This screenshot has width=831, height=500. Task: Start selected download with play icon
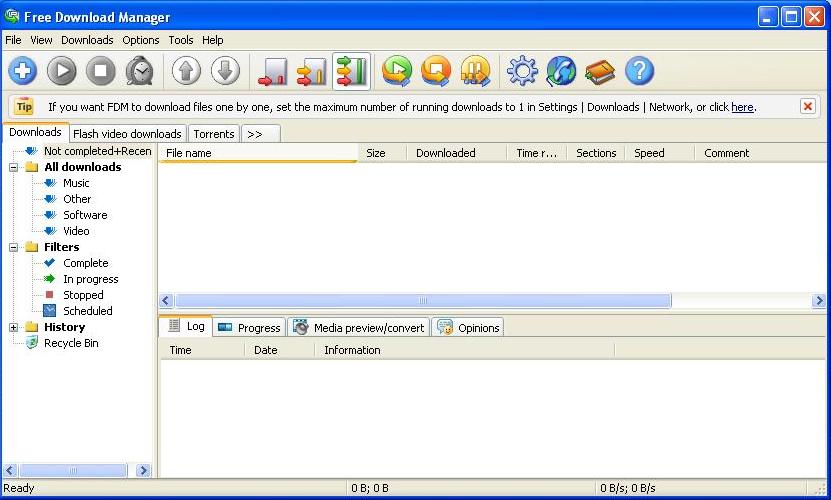pos(61,71)
